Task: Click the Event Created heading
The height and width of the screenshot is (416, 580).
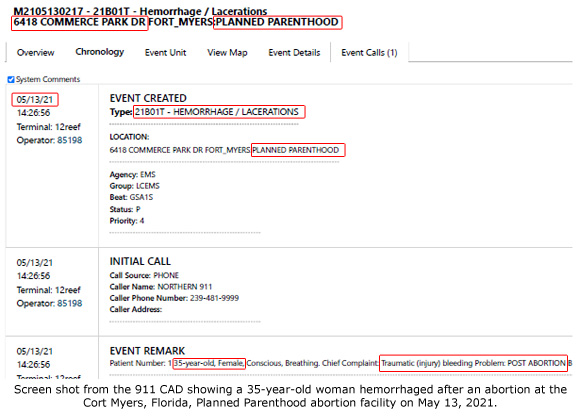Action: pyautogui.click(x=148, y=98)
